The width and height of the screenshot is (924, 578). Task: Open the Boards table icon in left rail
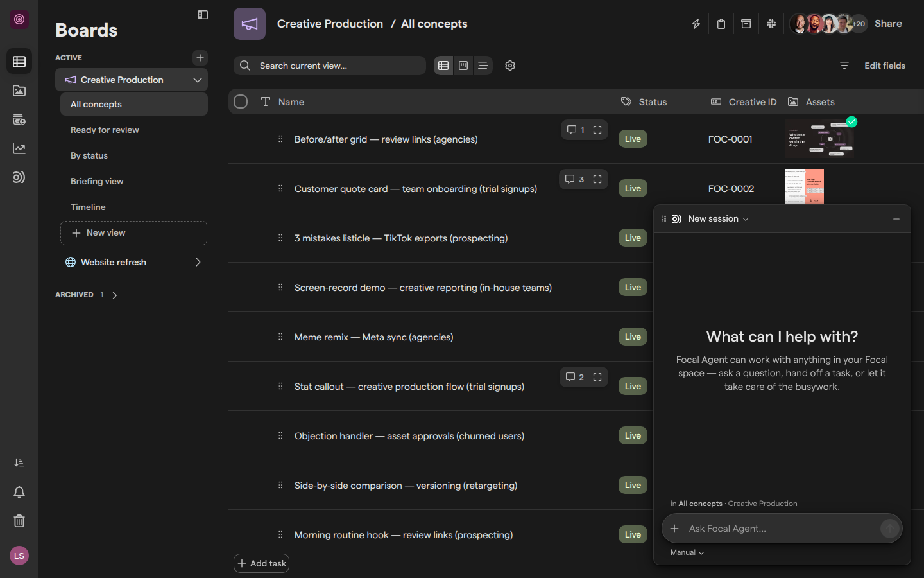tap(19, 62)
